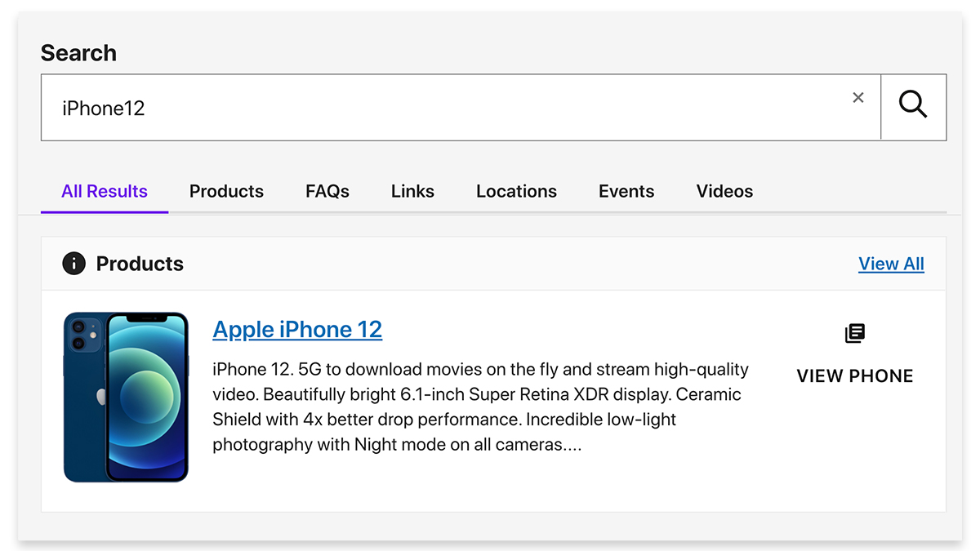Click the iPhone 12 description paragraph
This screenshot has width=980, height=551.
point(481,407)
